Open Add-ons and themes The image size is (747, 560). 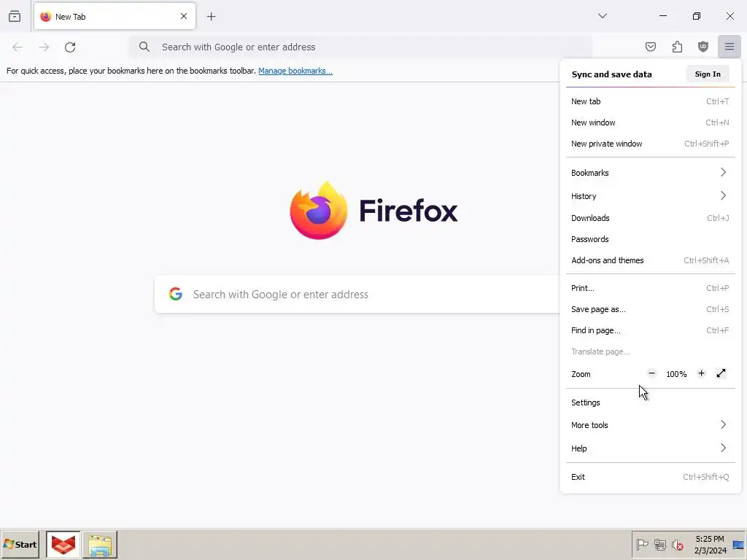click(x=650, y=260)
